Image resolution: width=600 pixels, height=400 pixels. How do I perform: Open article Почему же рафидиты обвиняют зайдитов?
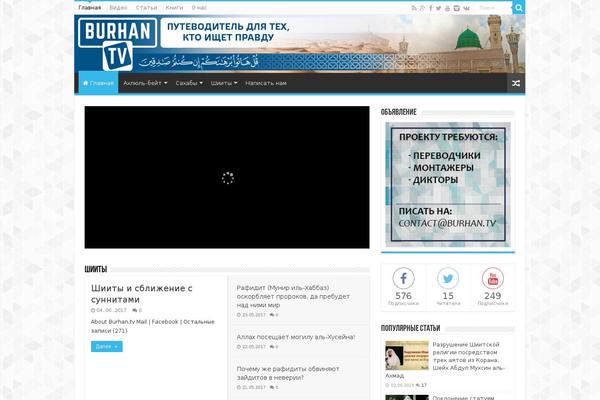click(288, 373)
